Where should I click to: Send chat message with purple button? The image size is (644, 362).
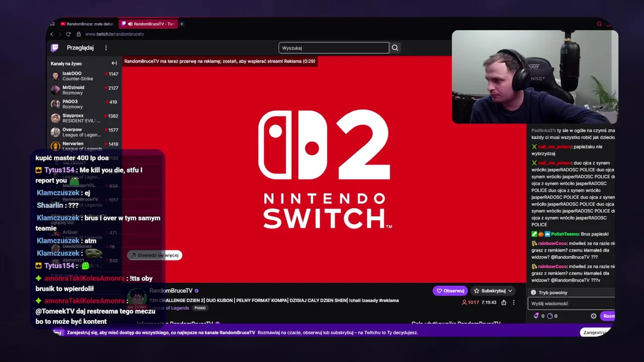tap(608, 316)
